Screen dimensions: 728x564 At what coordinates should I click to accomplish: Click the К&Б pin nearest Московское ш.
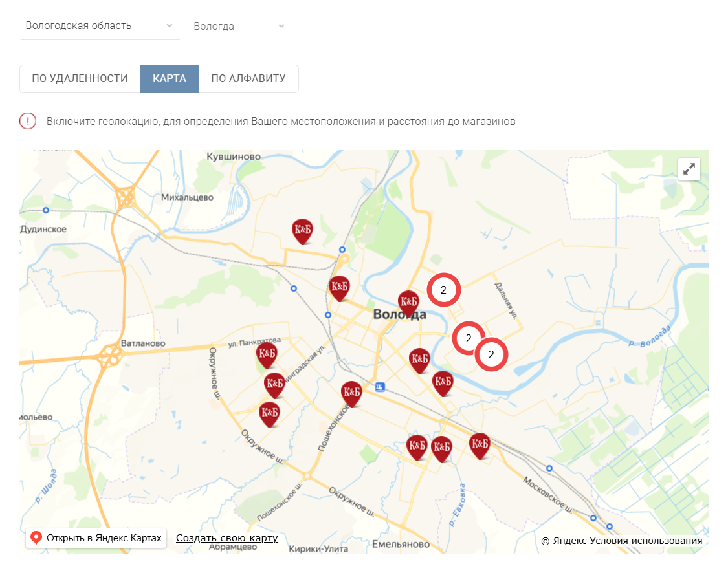480,446
